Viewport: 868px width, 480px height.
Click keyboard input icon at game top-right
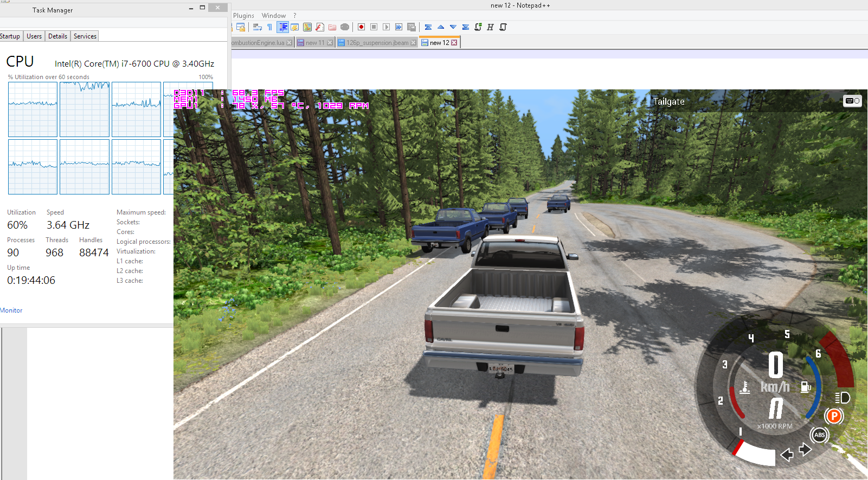[852, 101]
